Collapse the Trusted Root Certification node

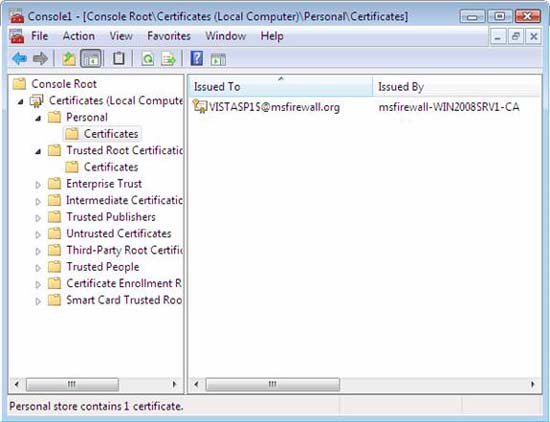pos(38,152)
